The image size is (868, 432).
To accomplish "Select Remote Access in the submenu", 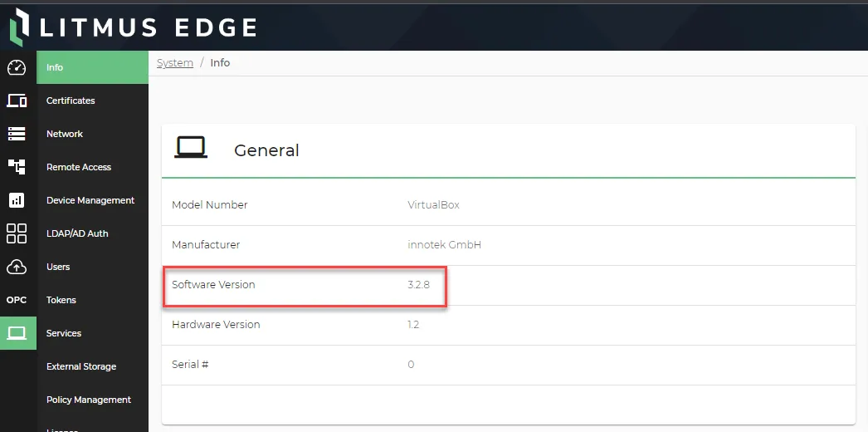I will click(x=79, y=167).
